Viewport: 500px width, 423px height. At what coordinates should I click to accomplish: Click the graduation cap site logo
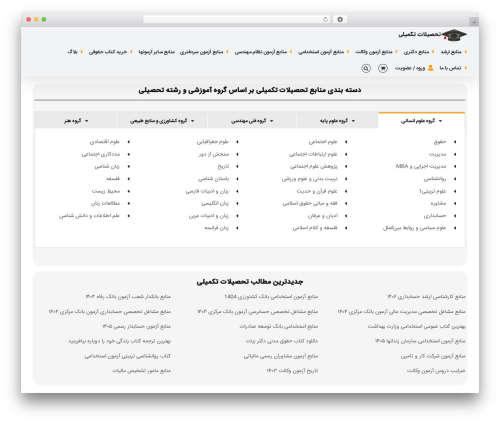pos(454,35)
